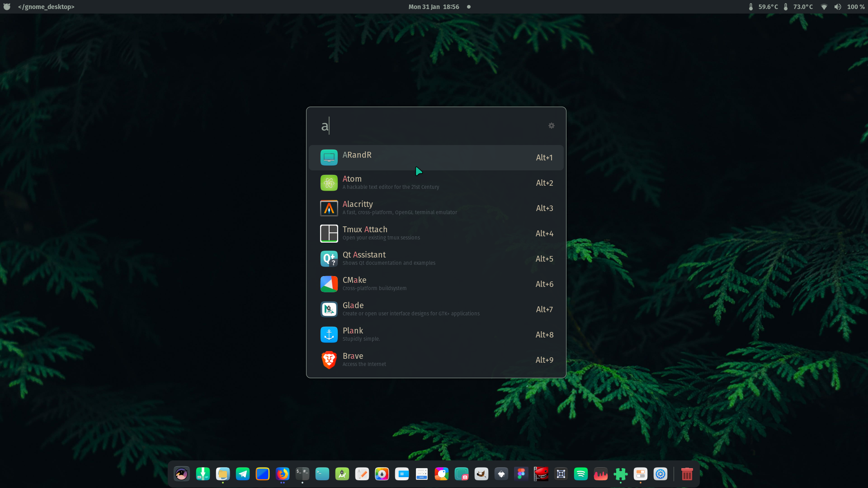The image size is (868, 488).
Task: Open the vector frame design dock icon
Action: (x=561, y=474)
